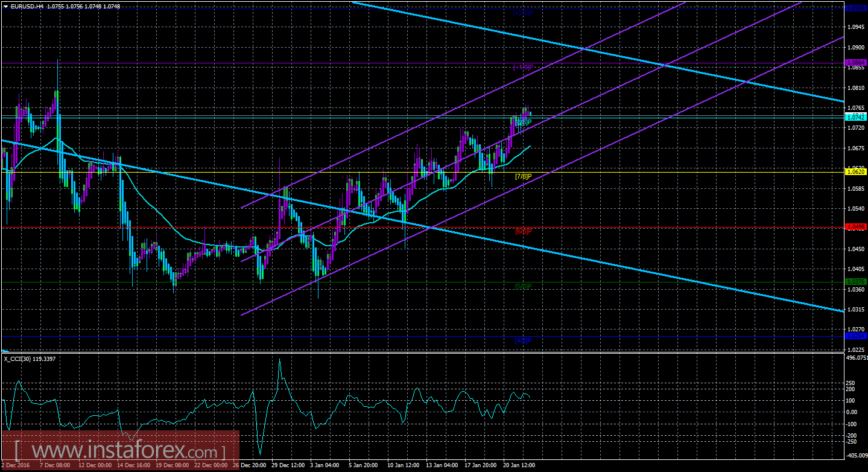
Task: Click the 17 Jan 20:00 time label
Action: 480,465
